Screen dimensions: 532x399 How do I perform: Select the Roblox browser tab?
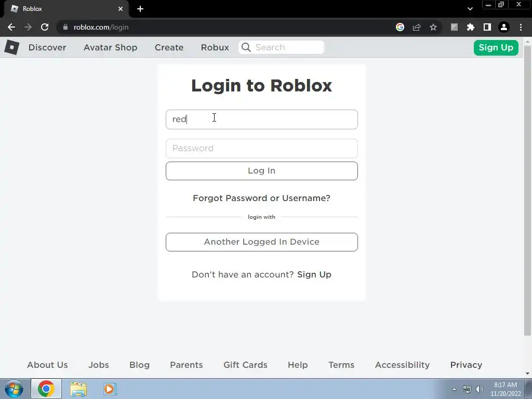click(x=66, y=9)
